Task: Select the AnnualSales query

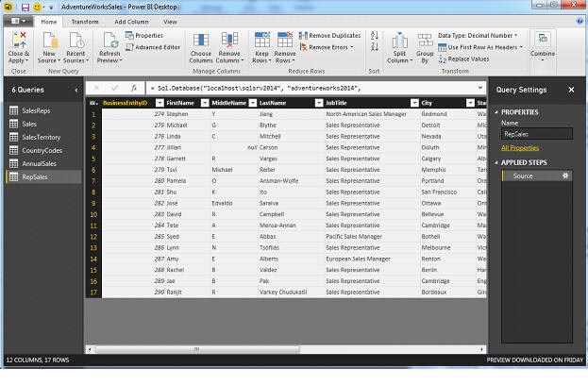Action: [43, 163]
